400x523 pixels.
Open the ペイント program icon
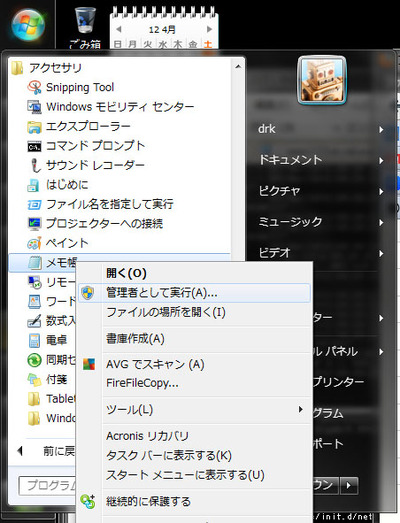(x=34, y=243)
